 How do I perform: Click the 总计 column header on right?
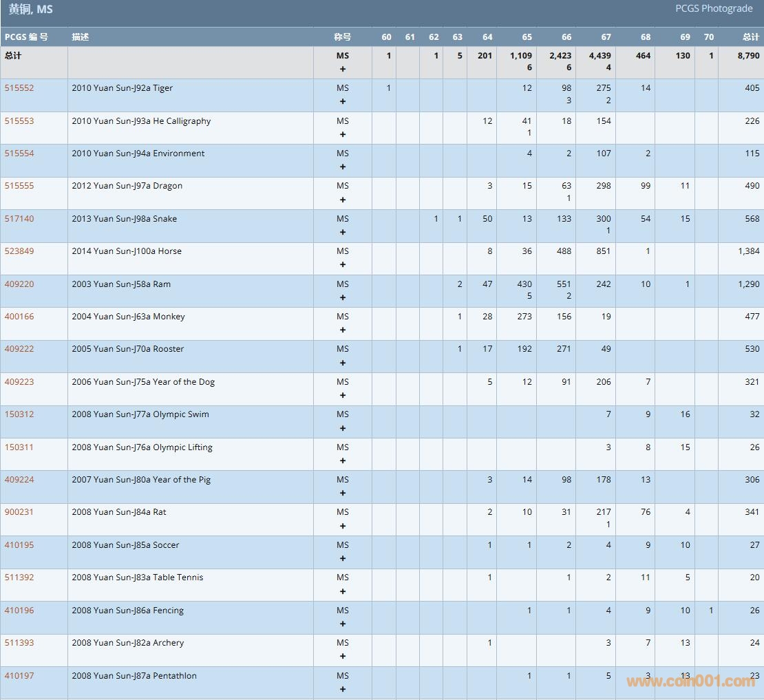pyautogui.click(x=750, y=37)
